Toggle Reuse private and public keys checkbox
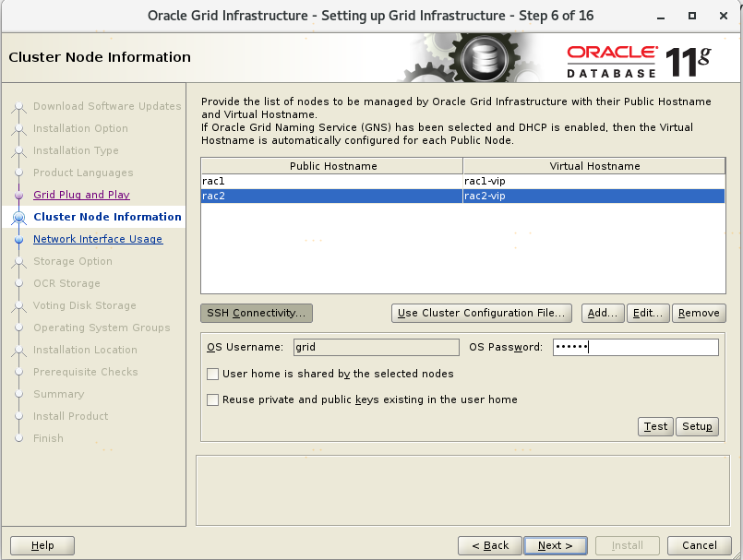The image size is (743, 560). point(213,400)
